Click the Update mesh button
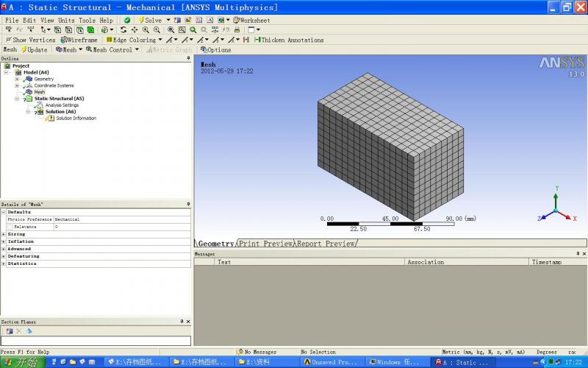 point(34,49)
